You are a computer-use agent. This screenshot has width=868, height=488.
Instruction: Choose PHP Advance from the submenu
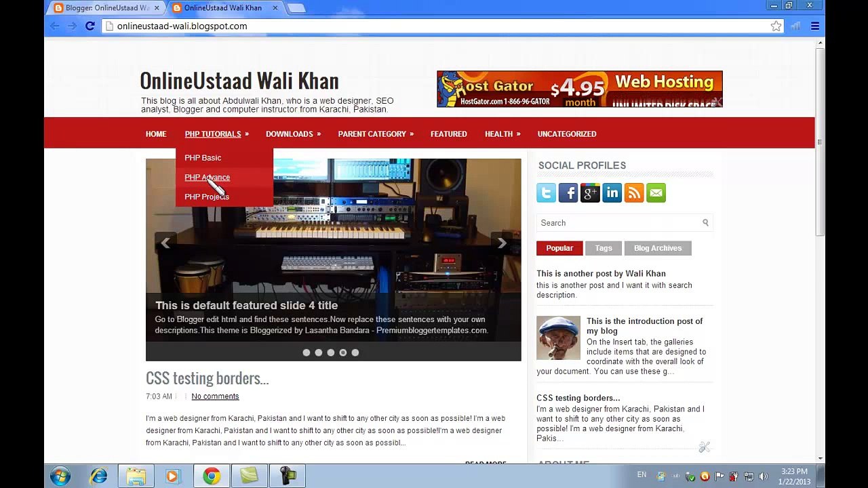coord(207,178)
